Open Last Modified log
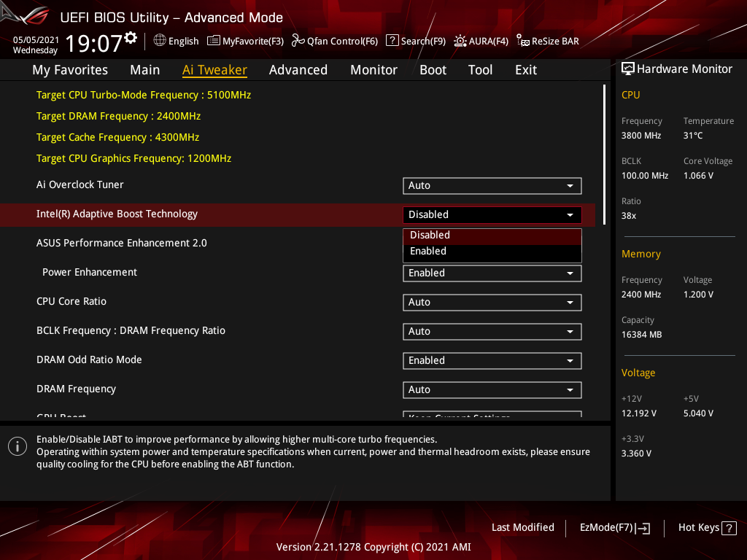The height and width of the screenshot is (560, 747). tap(522, 528)
